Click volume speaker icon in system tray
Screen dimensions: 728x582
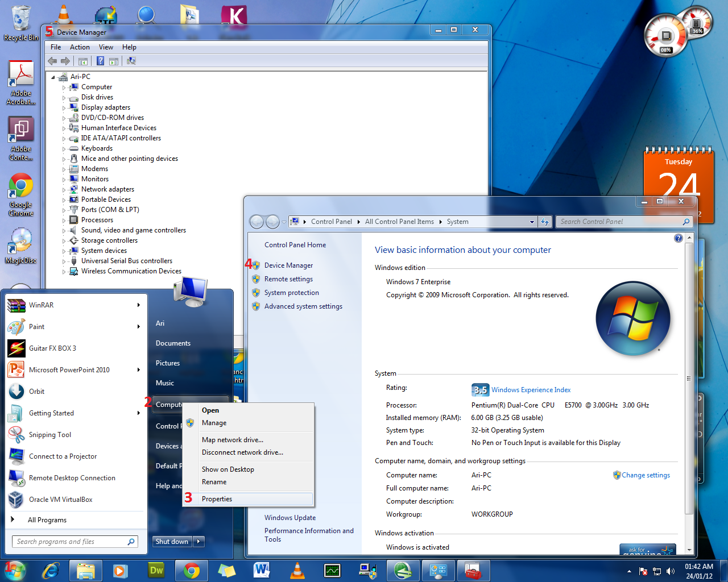(x=671, y=571)
